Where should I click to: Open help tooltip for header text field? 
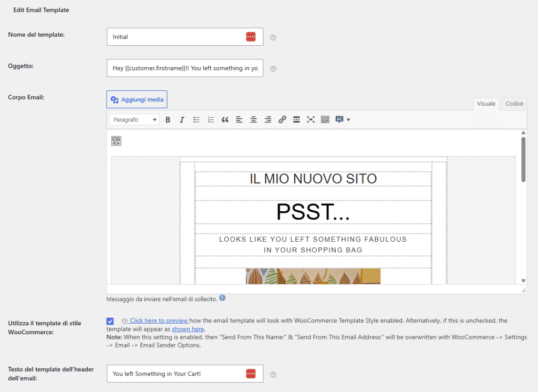point(273,375)
